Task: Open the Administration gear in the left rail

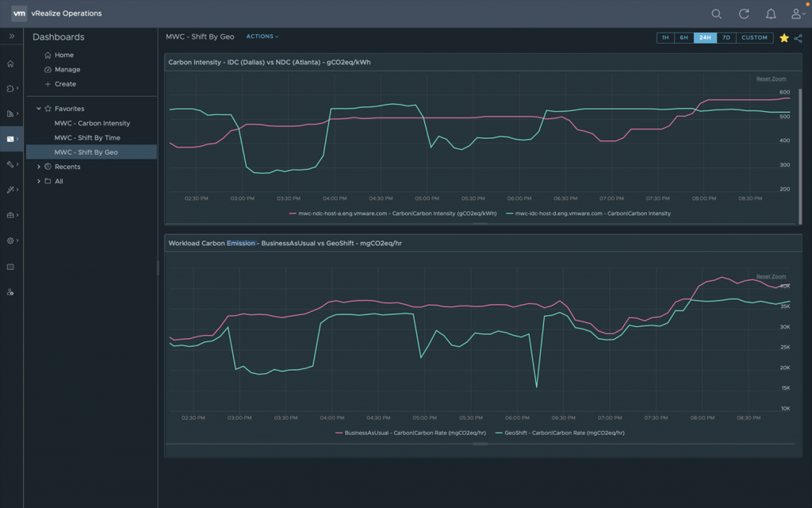Action: coord(10,241)
